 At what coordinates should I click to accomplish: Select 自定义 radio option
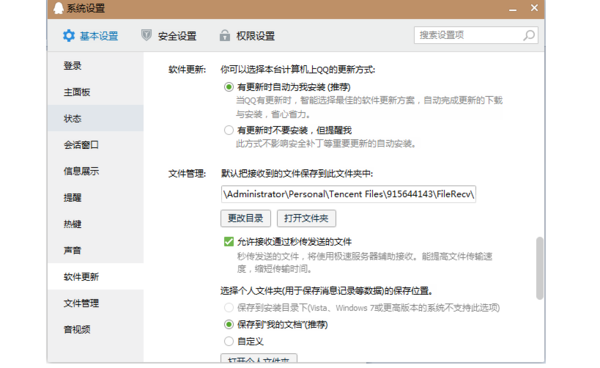[229, 341]
